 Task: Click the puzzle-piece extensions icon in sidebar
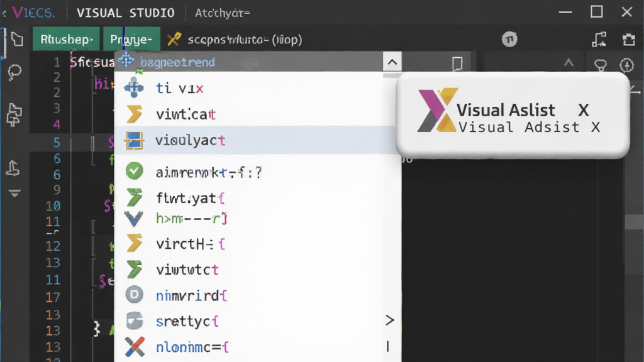tap(14, 114)
